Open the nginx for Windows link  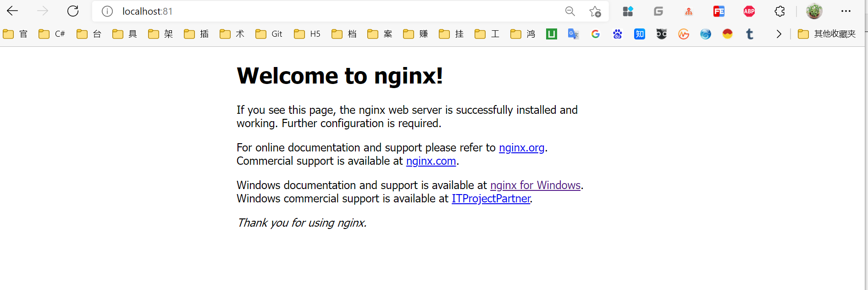pos(535,185)
